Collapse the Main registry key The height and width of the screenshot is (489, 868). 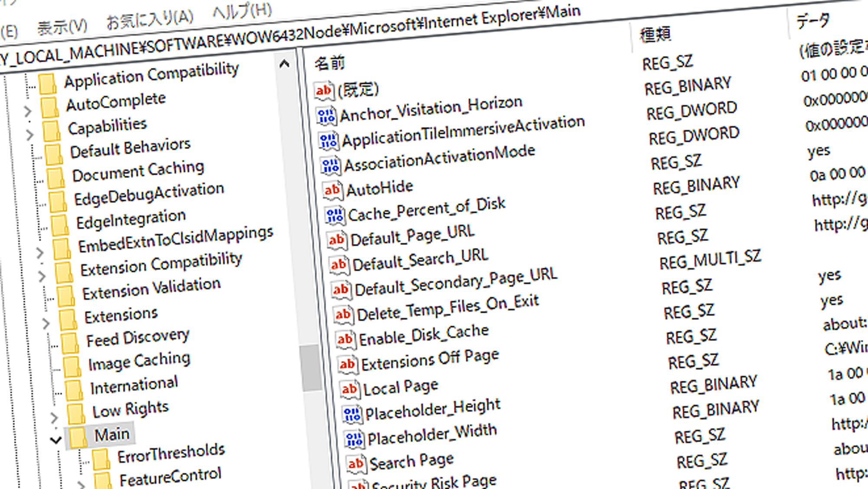coord(56,440)
